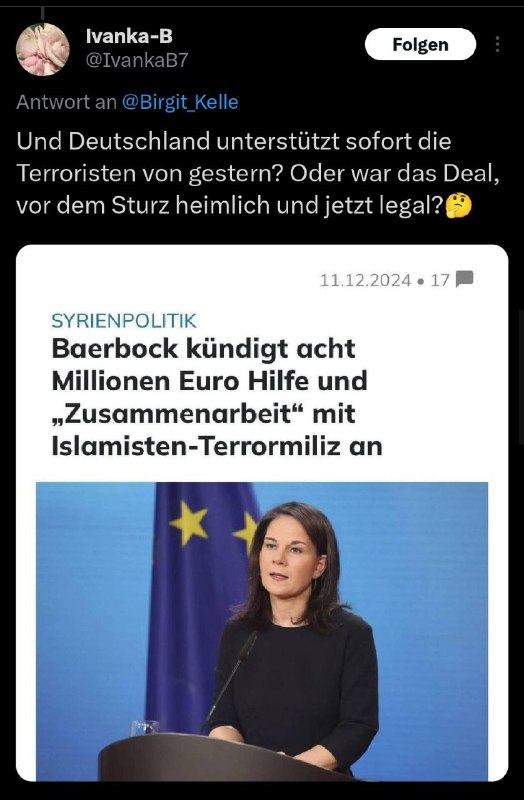This screenshot has height=800, width=524.
Task: Open the three-dot more options menu
Action: tap(497, 44)
